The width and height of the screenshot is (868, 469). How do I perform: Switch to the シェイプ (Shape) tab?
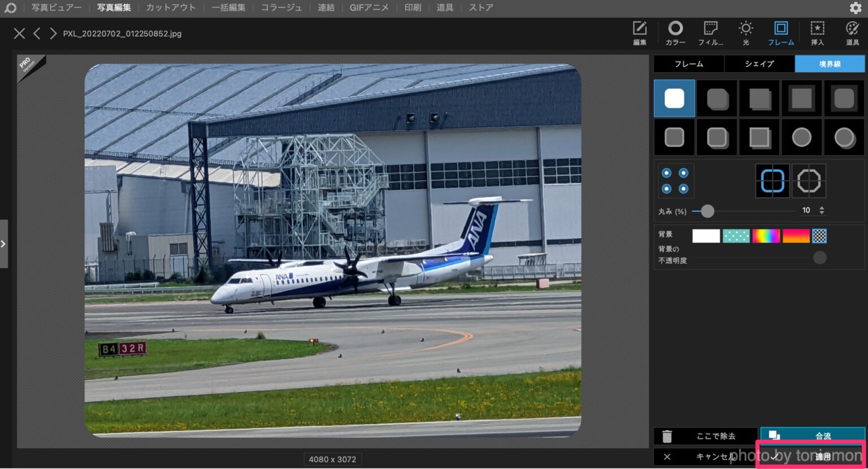(x=759, y=64)
